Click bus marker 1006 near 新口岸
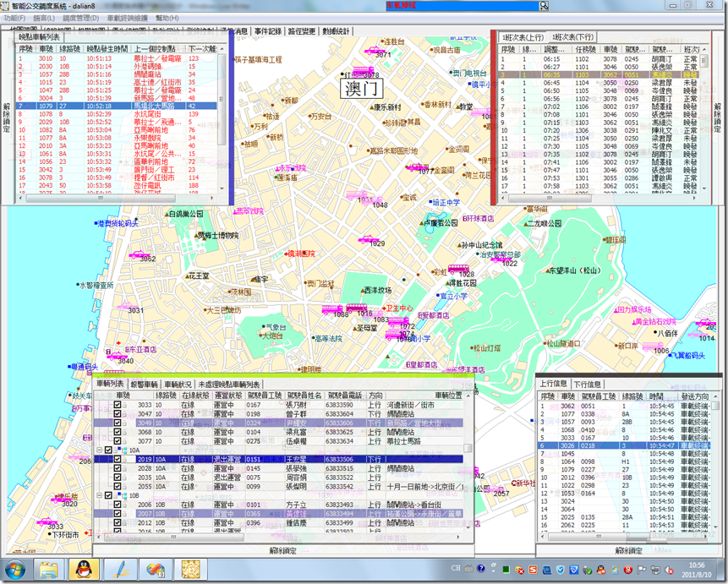The width and height of the screenshot is (728, 584). 653,347
